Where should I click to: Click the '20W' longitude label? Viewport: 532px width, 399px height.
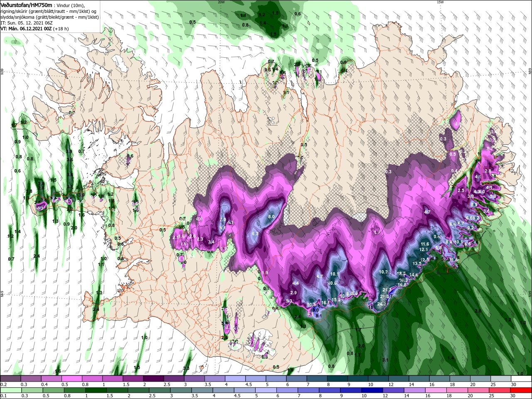pos(221,2)
